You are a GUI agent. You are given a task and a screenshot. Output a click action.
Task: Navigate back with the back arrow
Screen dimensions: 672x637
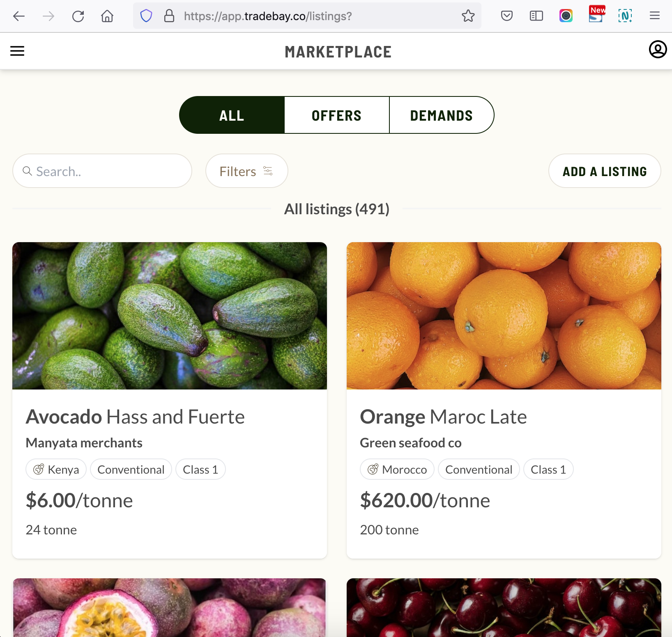tap(19, 16)
